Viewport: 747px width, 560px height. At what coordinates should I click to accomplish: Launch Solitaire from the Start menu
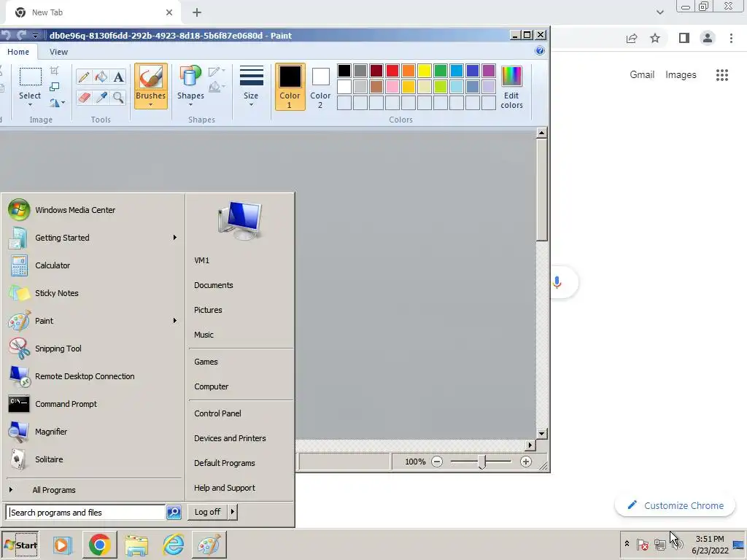click(94, 459)
